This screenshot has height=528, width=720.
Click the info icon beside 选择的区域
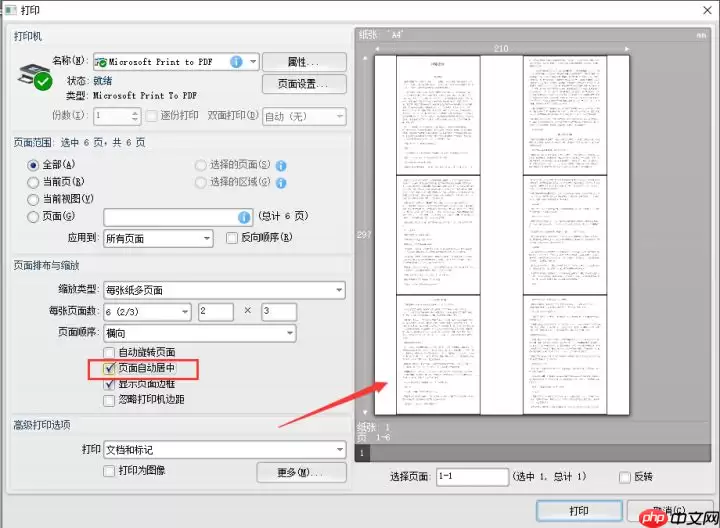281,183
